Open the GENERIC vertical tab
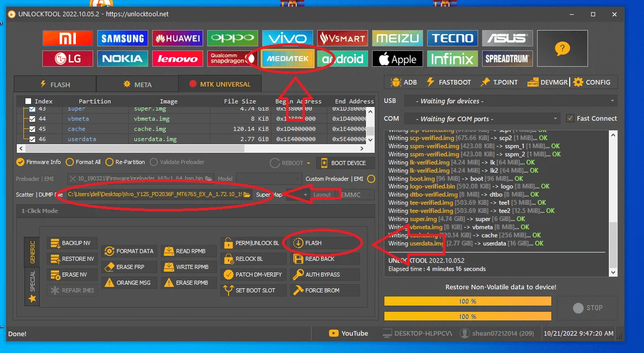 coord(32,252)
